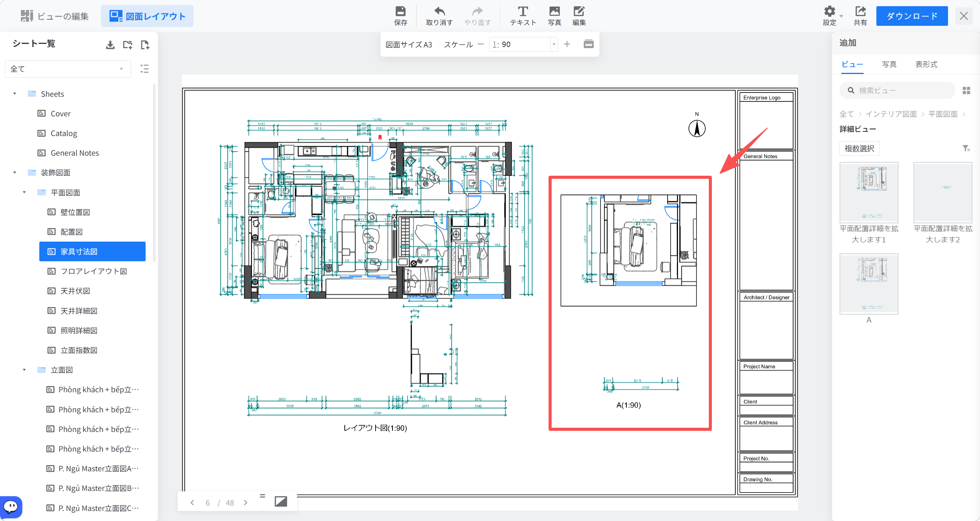Switch view panel to grid layout icon
This screenshot has width=980, height=521.
tap(966, 91)
